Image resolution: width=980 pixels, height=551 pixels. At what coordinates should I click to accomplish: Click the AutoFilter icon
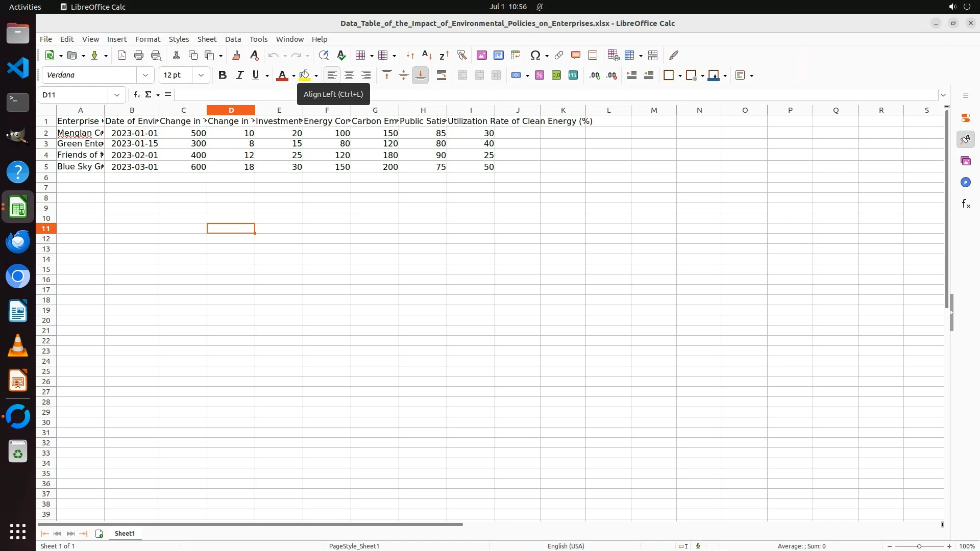461,56
